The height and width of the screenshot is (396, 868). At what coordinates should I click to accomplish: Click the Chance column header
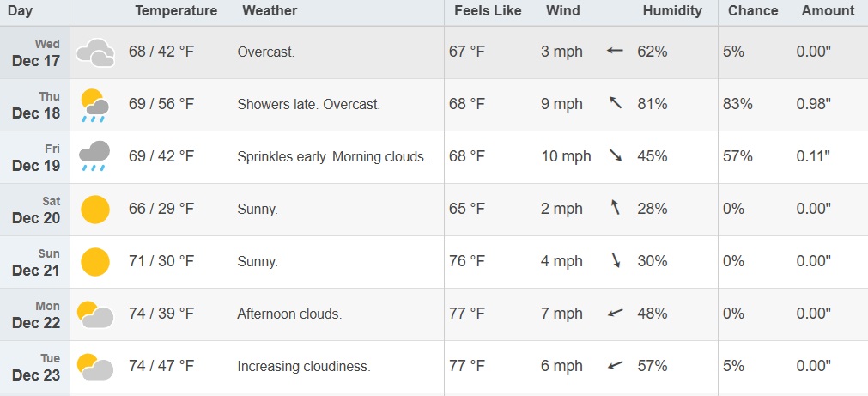[753, 11]
